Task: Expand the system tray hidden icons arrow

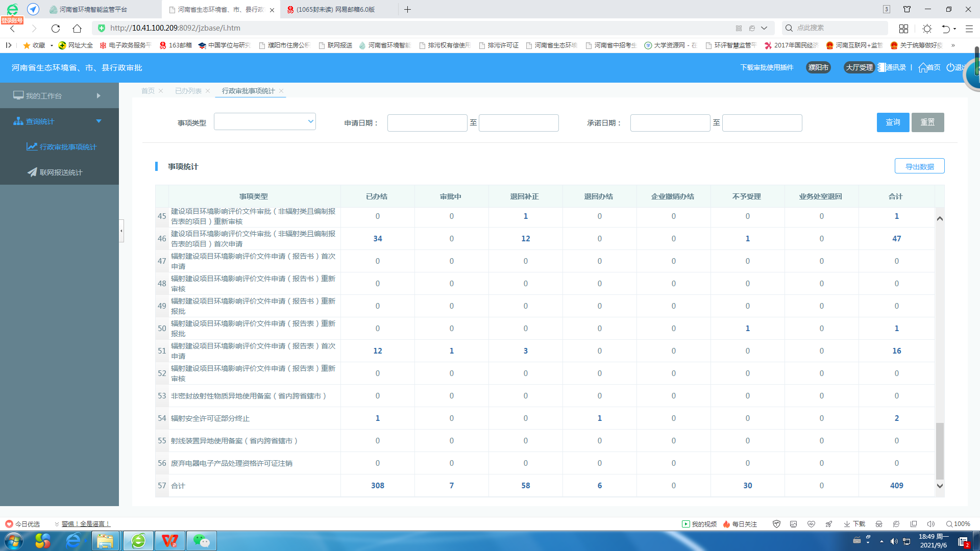Action: [881, 541]
